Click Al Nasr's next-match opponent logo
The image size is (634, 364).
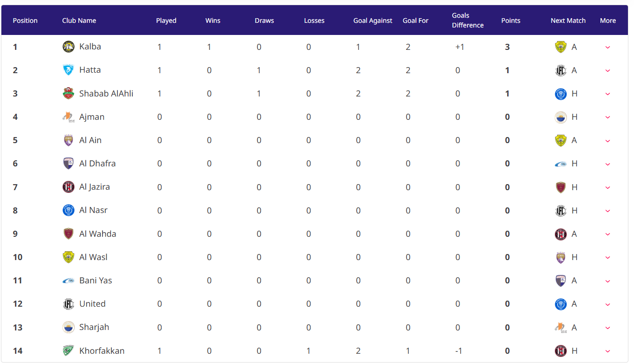(561, 211)
